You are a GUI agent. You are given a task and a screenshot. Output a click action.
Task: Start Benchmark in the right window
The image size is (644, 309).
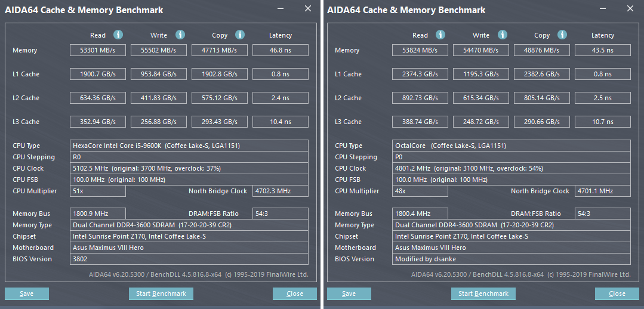pyautogui.click(x=483, y=293)
